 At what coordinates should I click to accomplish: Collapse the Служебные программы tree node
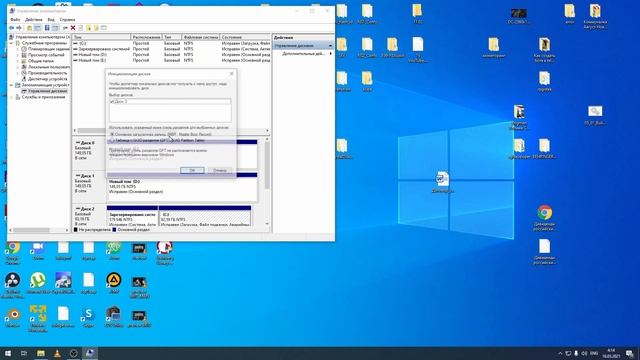tap(11, 43)
